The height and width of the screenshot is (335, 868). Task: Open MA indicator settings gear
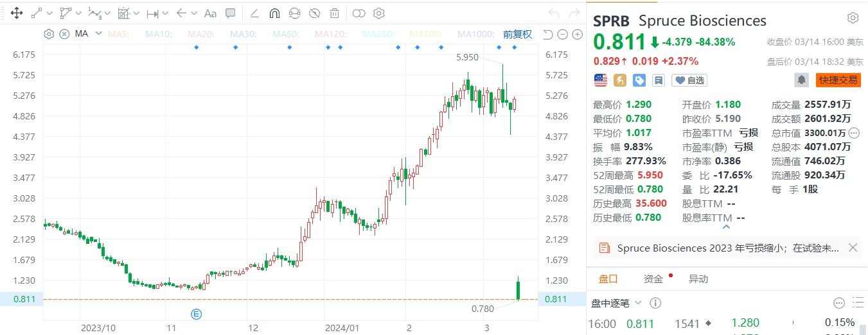(49, 33)
